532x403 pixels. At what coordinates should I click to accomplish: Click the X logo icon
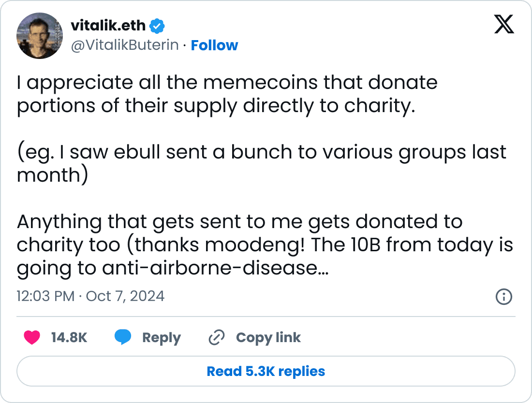(504, 24)
